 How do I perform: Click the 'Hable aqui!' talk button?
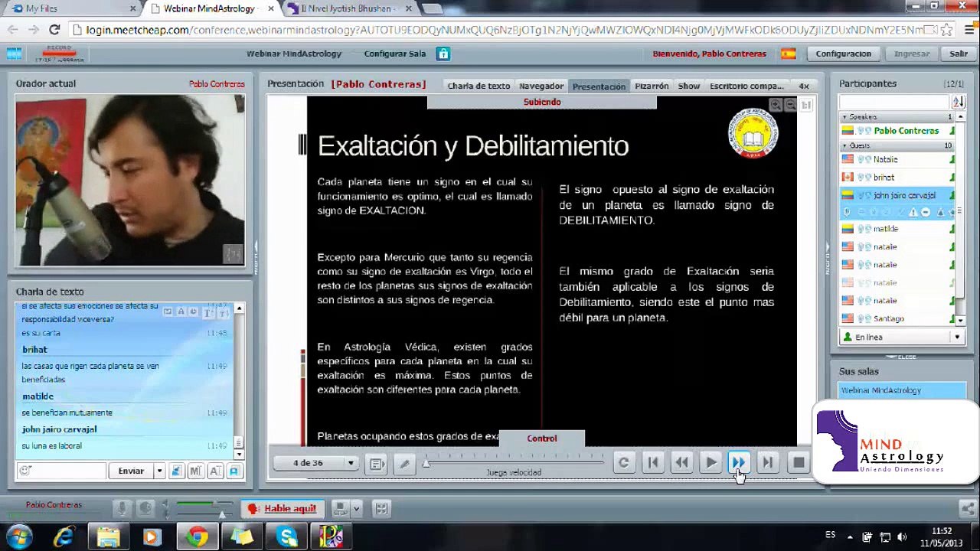(x=281, y=508)
